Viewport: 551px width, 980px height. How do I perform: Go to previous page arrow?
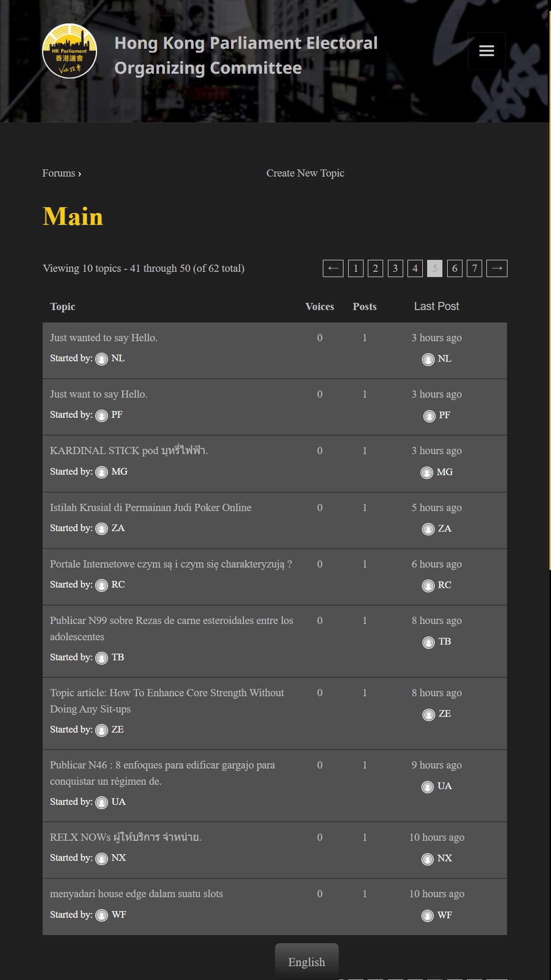pyautogui.click(x=333, y=268)
